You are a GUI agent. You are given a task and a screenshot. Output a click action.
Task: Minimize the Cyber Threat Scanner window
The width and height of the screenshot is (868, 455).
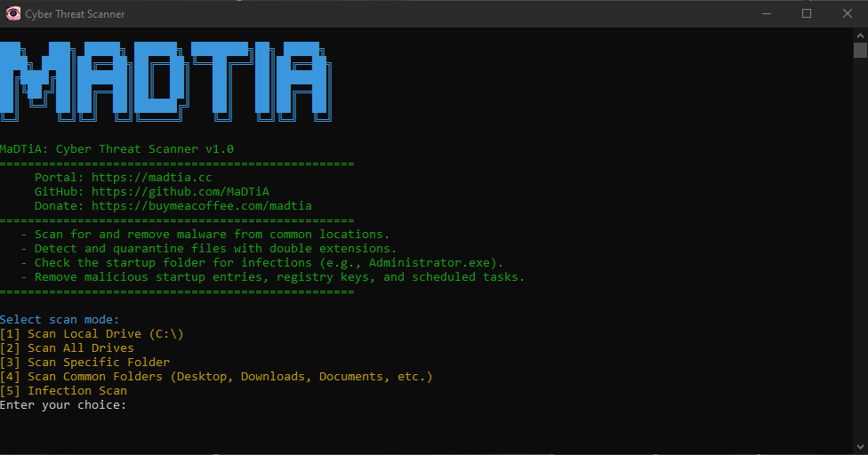click(x=766, y=13)
